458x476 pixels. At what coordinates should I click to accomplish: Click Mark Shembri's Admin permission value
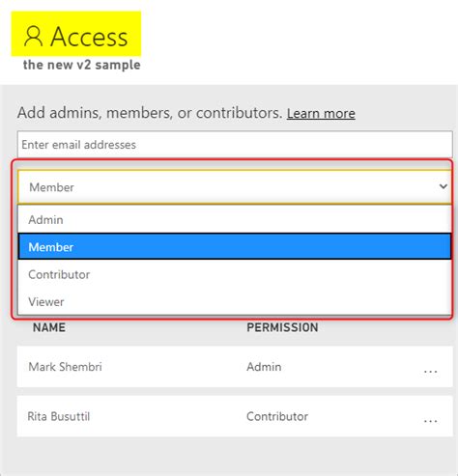point(264,367)
